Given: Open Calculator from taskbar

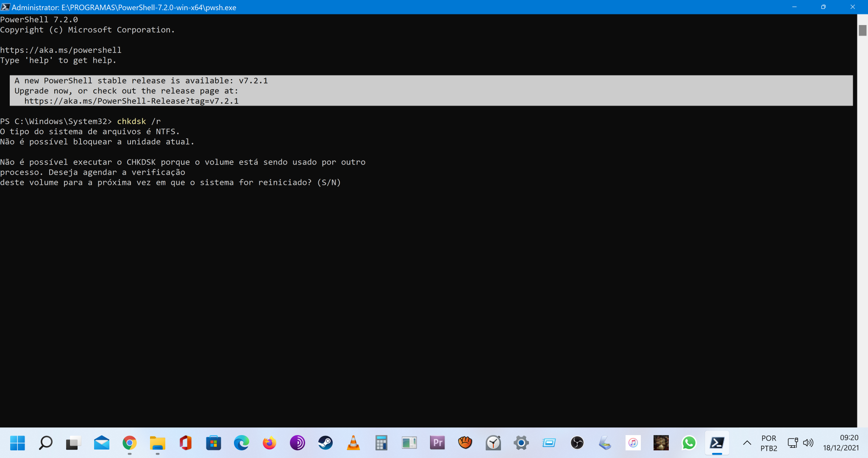Looking at the screenshot, I should [x=381, y=443].
